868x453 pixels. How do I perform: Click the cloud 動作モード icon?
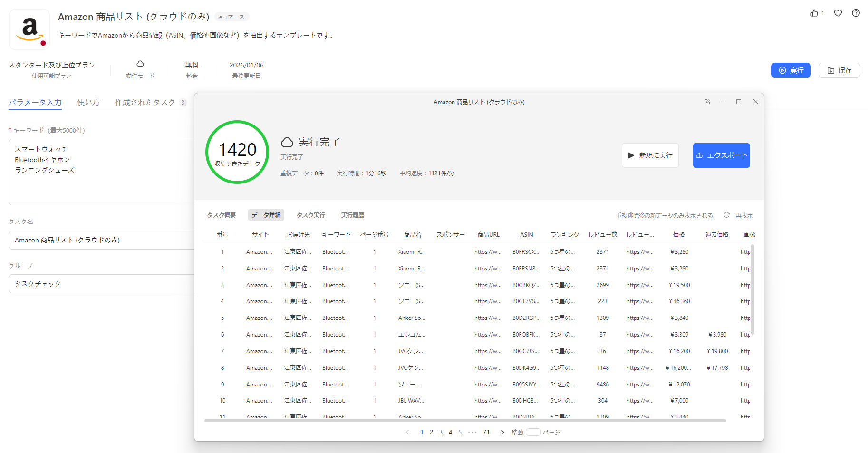(x=140, y=64)
